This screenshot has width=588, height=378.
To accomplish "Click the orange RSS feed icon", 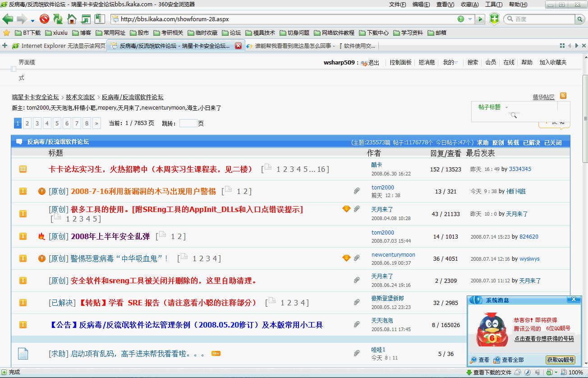I will (x=563, y=96).
